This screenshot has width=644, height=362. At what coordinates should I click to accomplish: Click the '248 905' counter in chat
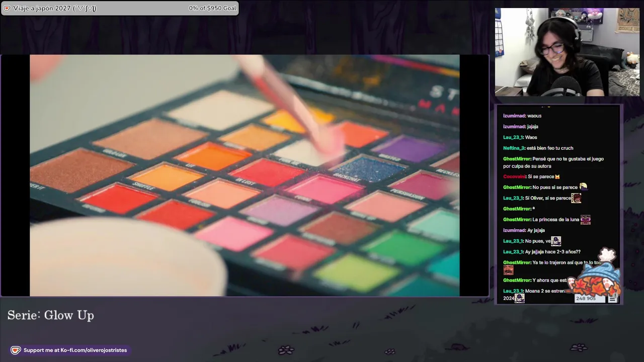tap(586, 299)
